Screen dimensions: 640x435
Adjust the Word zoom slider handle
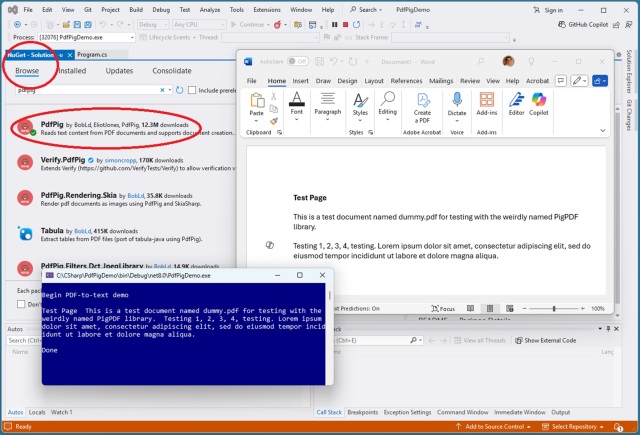tap(554, 308)
